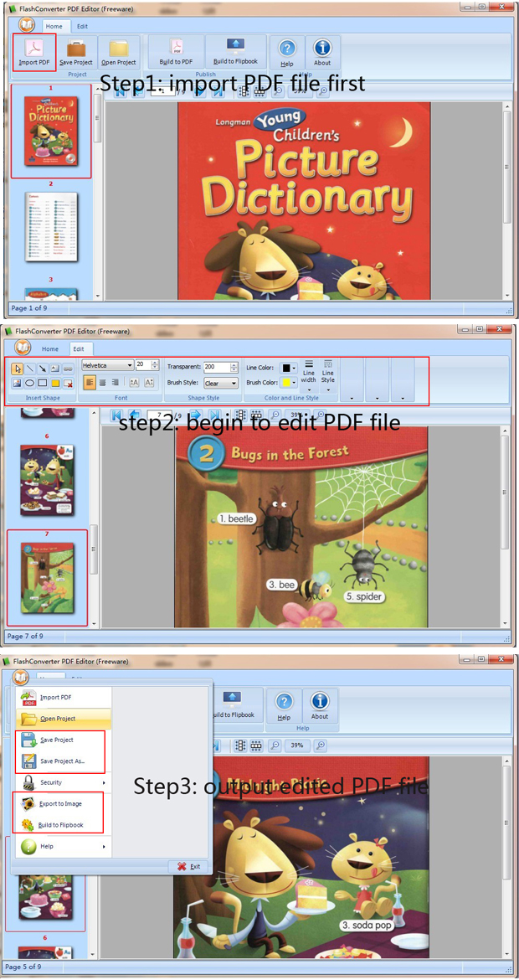Screen dimensions: 519x980
Task: Open application orb menu in Step1 window
Action: coord(27,25)
